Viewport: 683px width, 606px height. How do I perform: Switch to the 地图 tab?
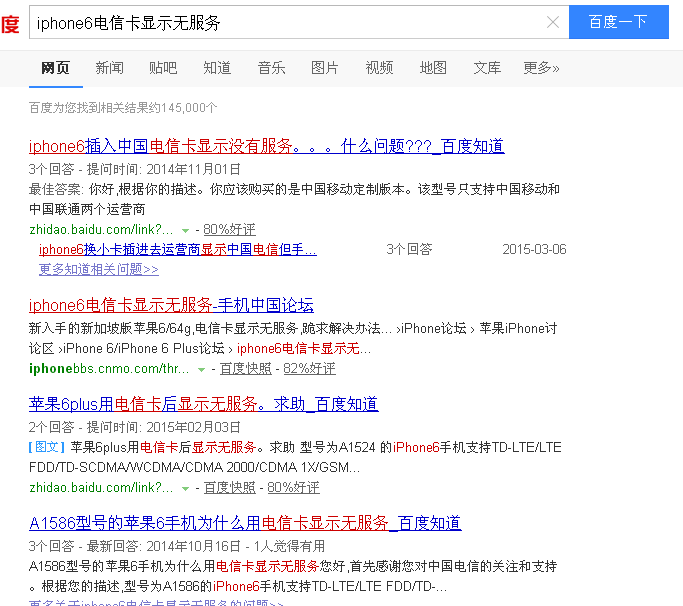click(433, 68)
